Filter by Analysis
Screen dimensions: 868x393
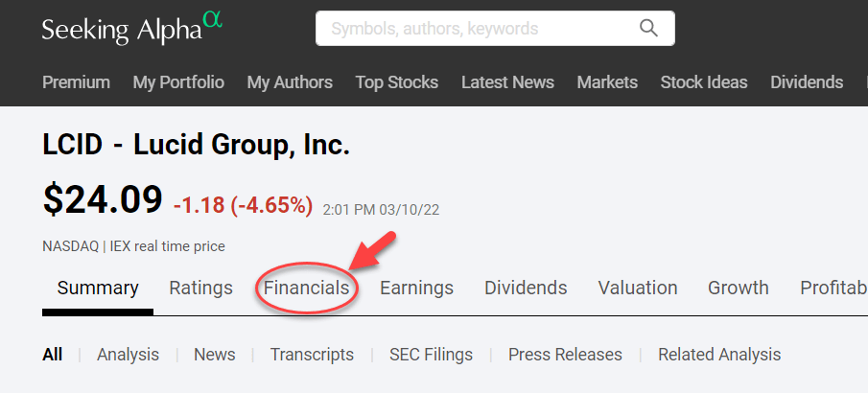(x=128, y=355)
